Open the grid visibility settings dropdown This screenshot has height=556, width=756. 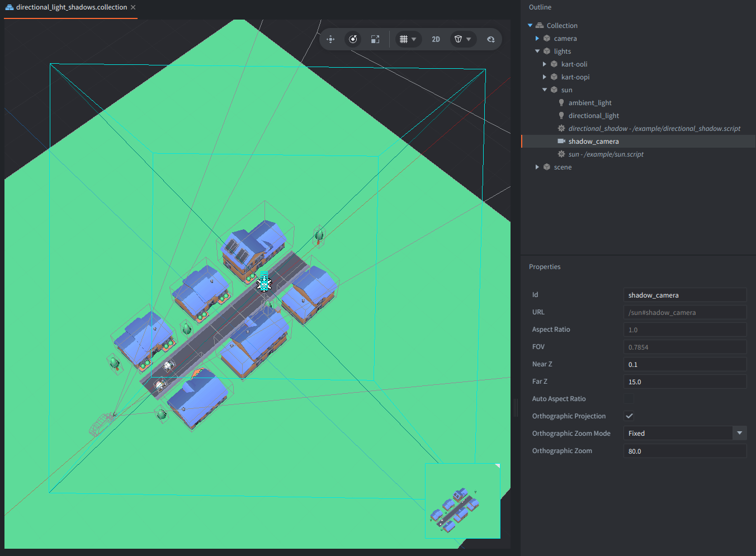click(408, 39)
